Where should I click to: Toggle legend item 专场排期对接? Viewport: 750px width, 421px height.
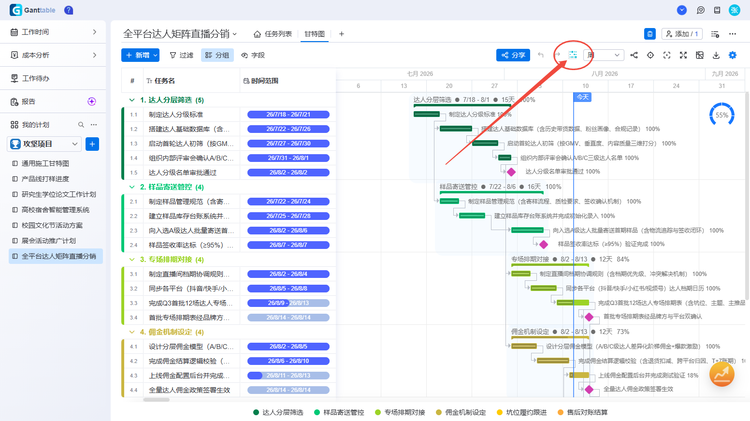400,412
